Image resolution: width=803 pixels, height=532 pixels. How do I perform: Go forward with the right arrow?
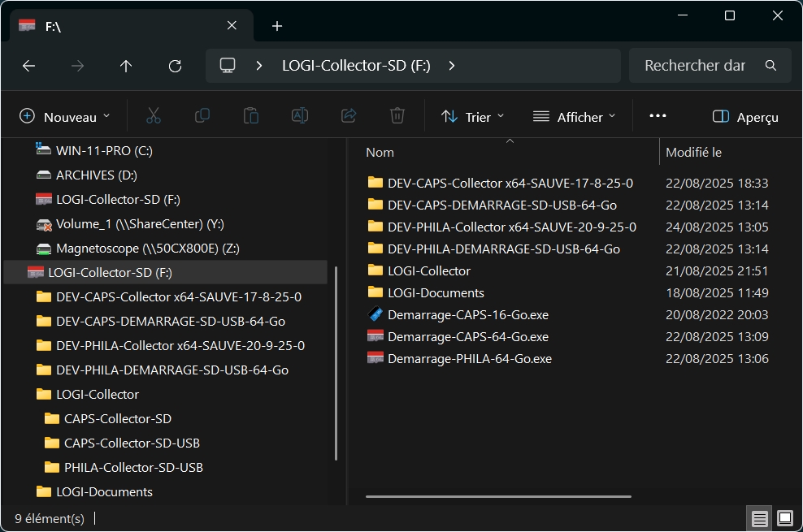pyautogui.click(x=77, y=66)
